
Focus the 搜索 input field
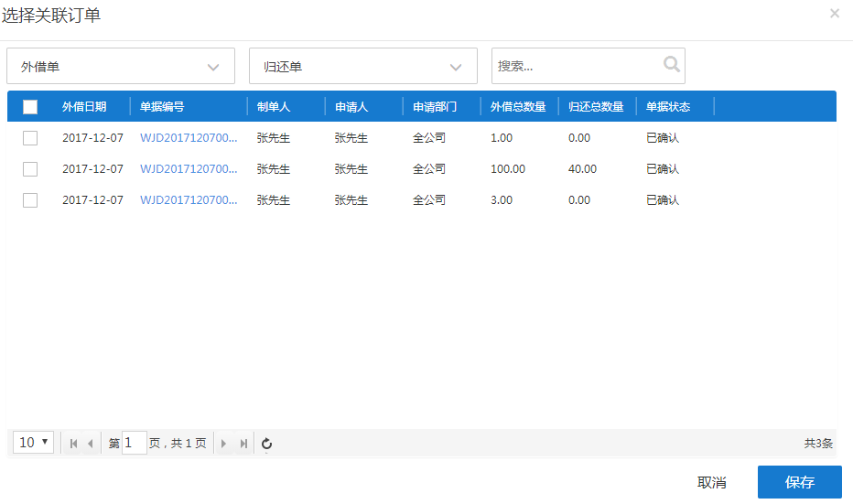(577, 66)
